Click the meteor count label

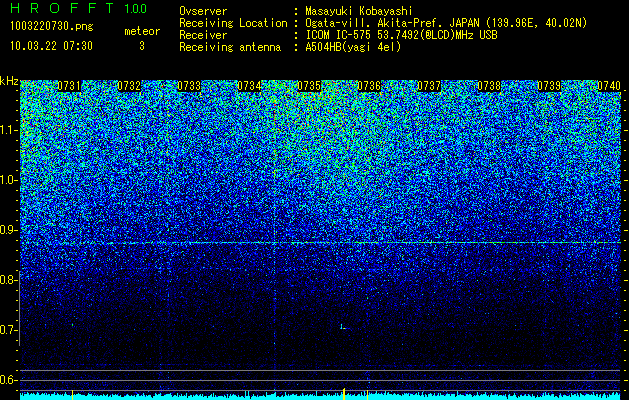(x=142, y=31)
